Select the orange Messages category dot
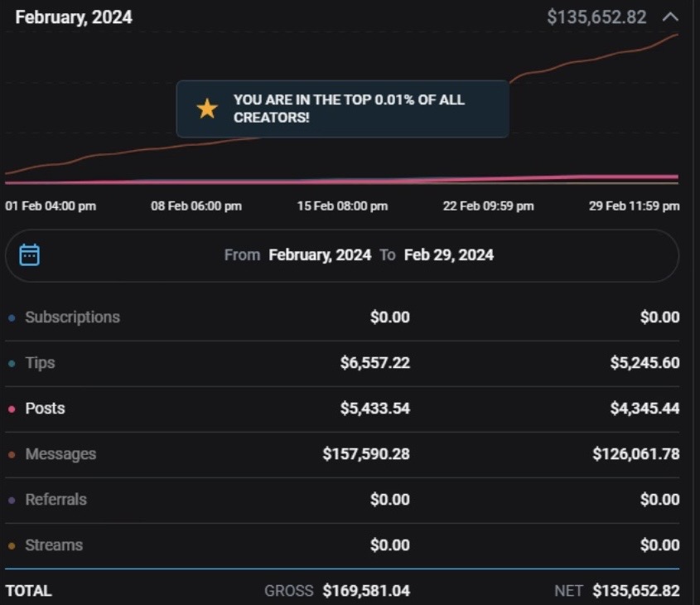 pyautogui.click(x=10, y=453)
